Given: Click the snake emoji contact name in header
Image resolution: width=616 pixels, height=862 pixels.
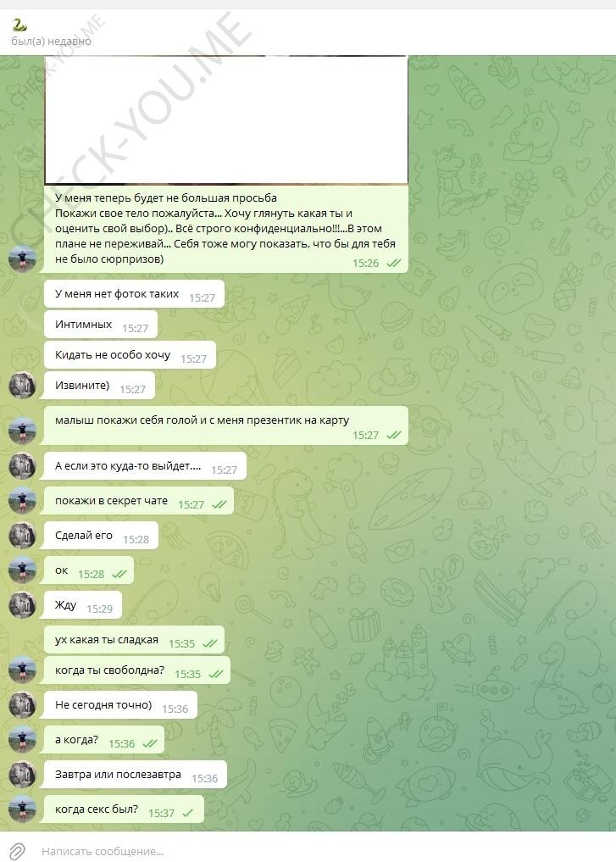Looking at the screenshot, I should 19,25.
